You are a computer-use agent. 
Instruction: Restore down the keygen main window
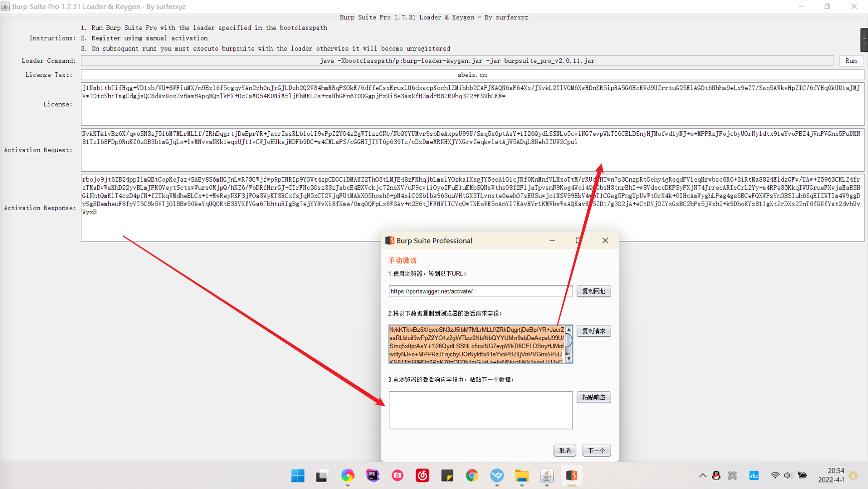tap(827, 6)
